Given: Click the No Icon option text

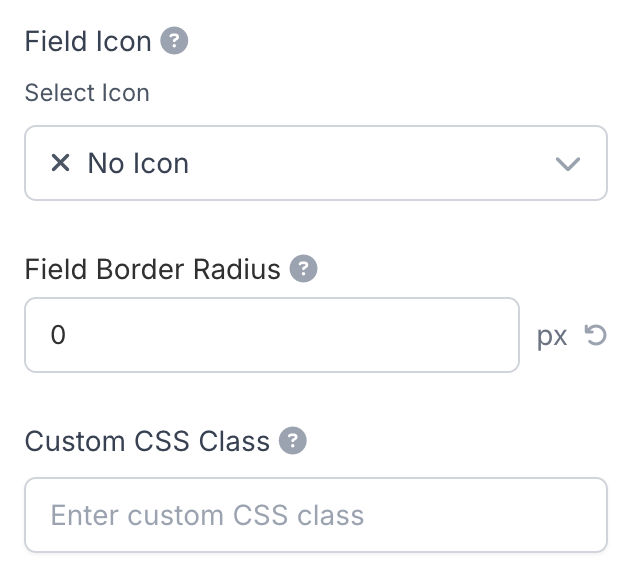Looking at the screenshot, I should click(x=138, y=163).
